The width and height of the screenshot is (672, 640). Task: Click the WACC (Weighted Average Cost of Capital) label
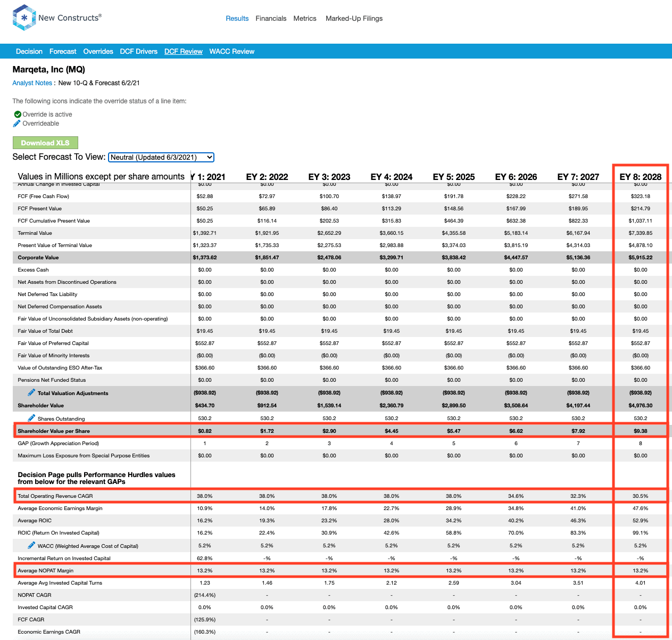coord(88,546)
